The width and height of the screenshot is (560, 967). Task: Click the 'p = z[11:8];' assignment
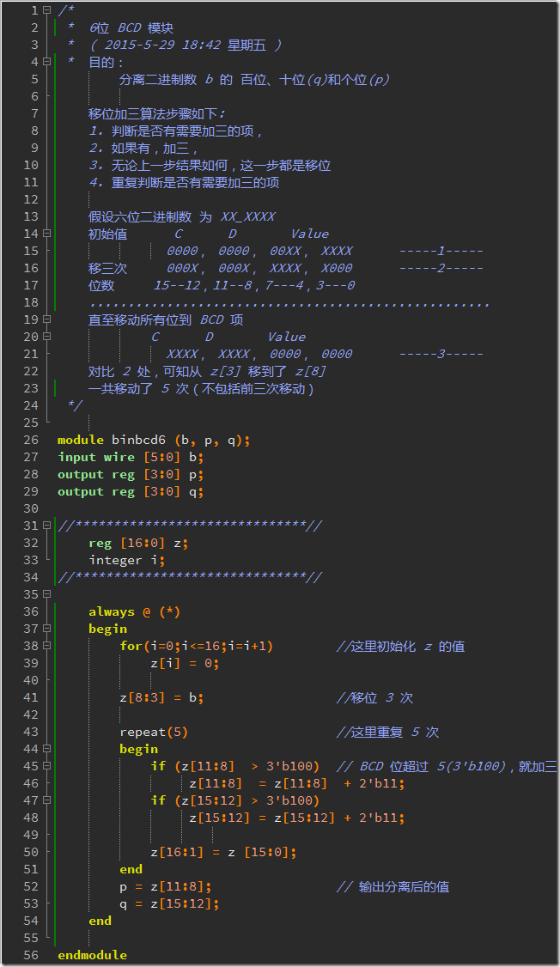165,887
